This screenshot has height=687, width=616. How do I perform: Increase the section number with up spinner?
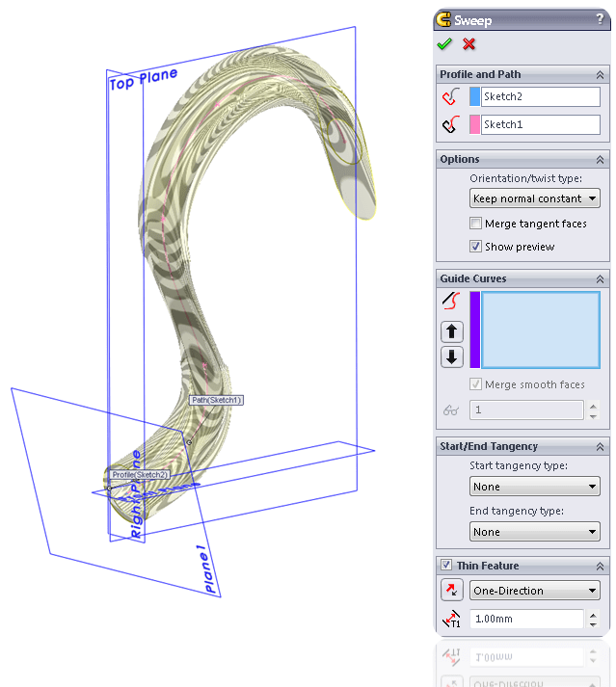click(593, 407)
